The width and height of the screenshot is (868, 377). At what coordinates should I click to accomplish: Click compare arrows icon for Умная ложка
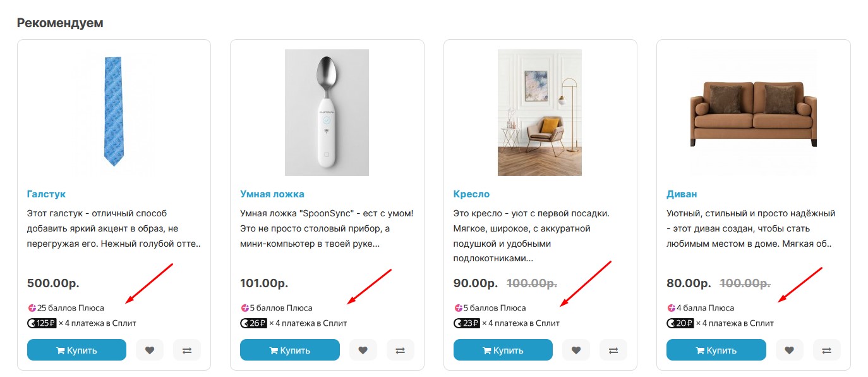[400, 350]
